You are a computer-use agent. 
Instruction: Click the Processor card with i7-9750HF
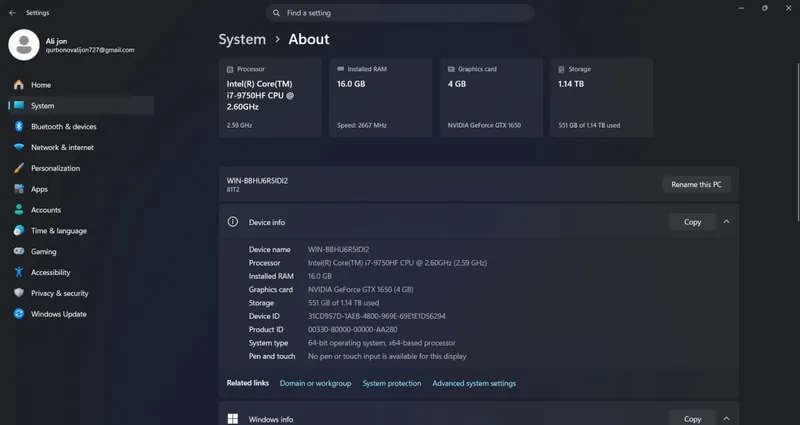pyautogui.click(x=270, y=97)
